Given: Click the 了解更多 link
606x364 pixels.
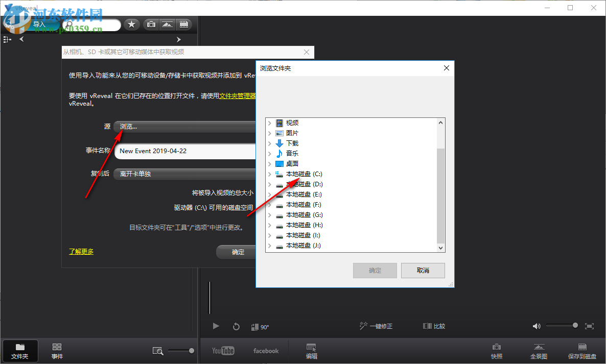Looking at the screenshot, I should click(x=81, y=252).
